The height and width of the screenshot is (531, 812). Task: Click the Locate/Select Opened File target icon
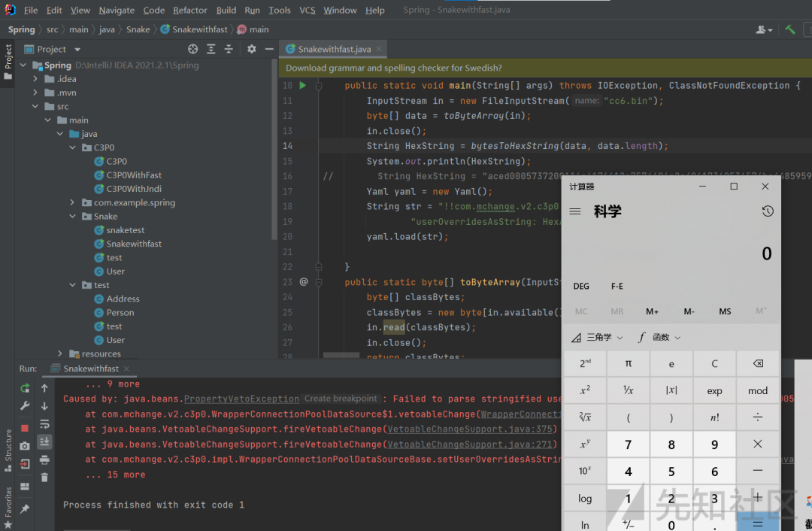pyautogui.click(x=192, y=49)
